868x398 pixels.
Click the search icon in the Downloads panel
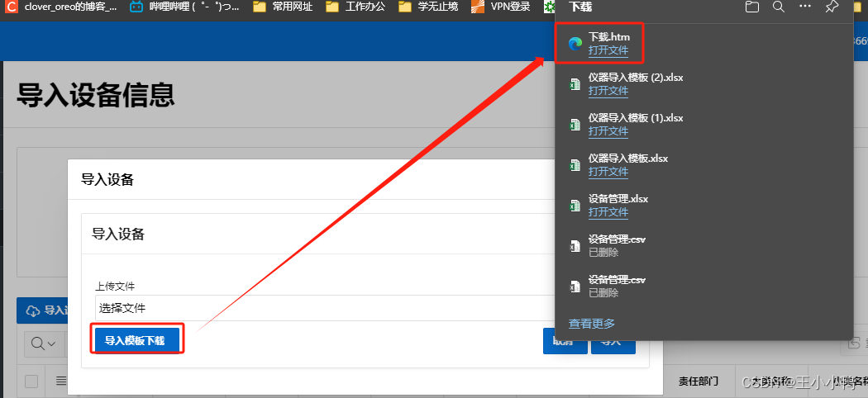(779, 7)
